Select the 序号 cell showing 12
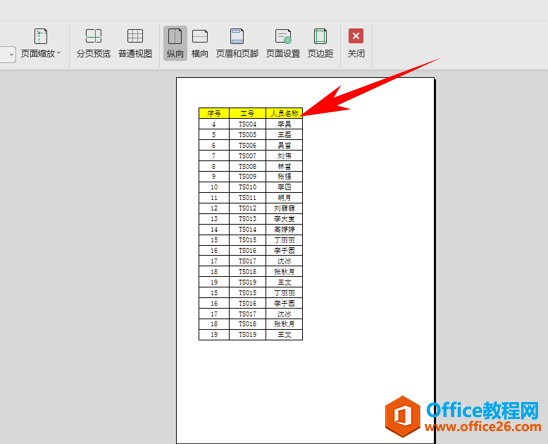 pyautogui.click(x=214, y=208)
